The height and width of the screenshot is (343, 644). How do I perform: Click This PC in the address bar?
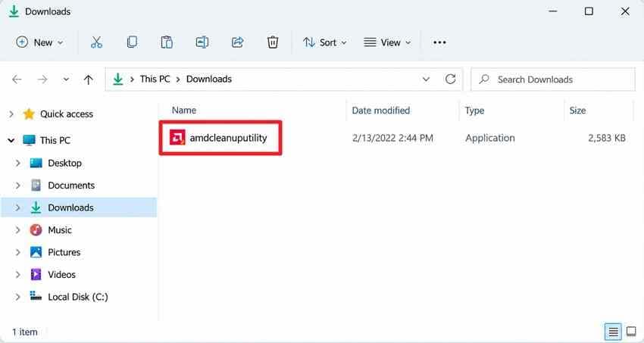pos(155,79)
